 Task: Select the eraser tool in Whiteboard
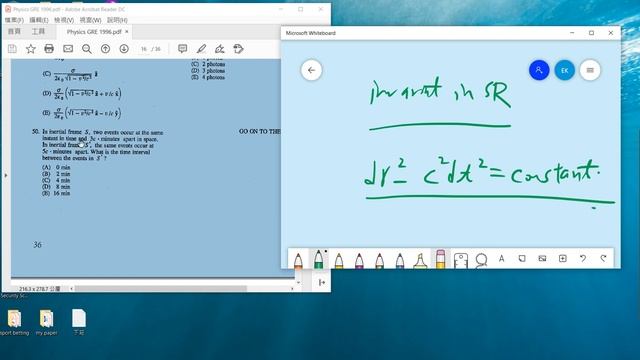[440, 259]
